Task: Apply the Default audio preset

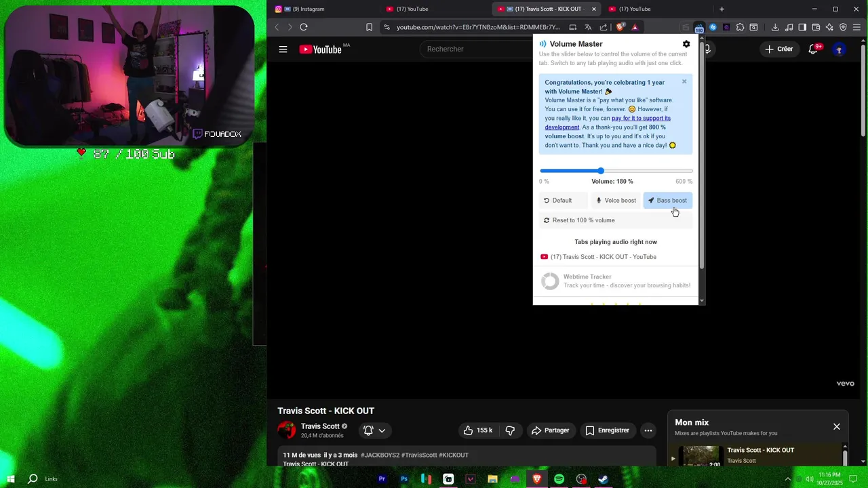Action: click(x=564, y=201)
